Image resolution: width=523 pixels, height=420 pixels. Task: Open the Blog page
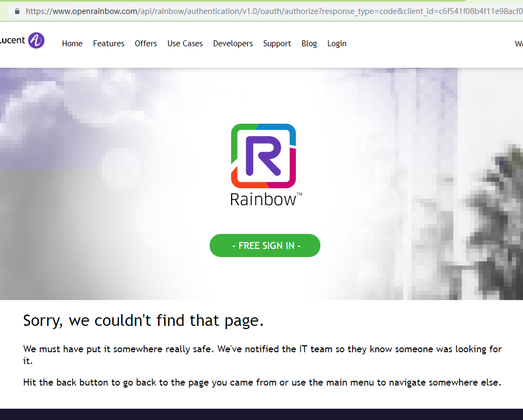click(309, 44)
